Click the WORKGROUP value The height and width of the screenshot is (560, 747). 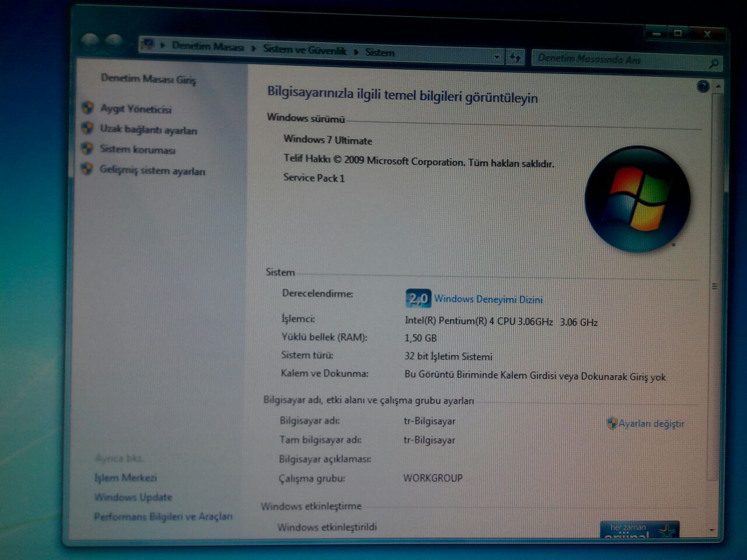pos(432,478)
